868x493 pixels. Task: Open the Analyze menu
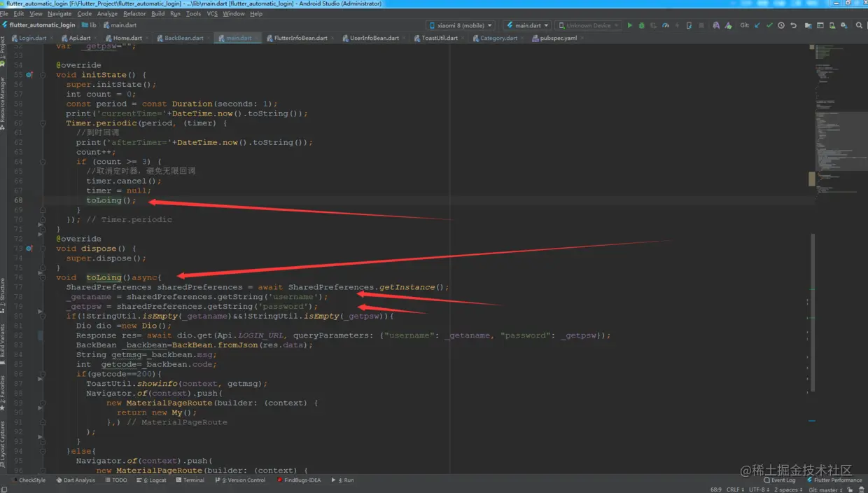(107, 13)
